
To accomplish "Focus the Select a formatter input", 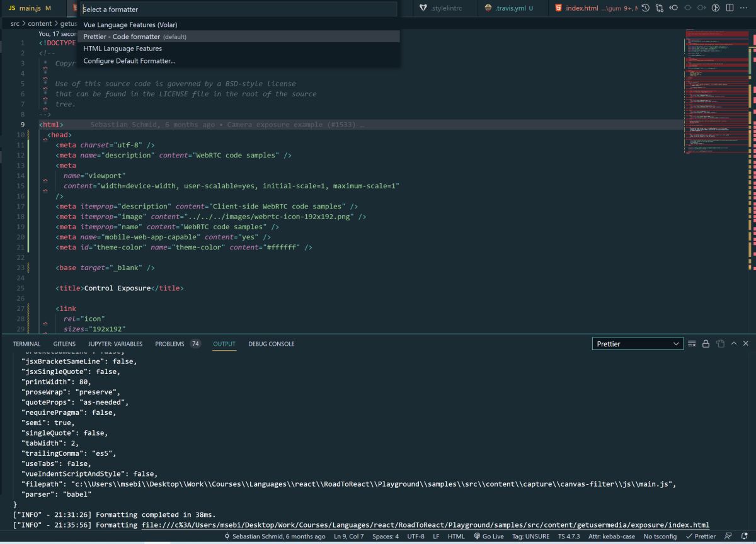I will [x=239, y=9].
